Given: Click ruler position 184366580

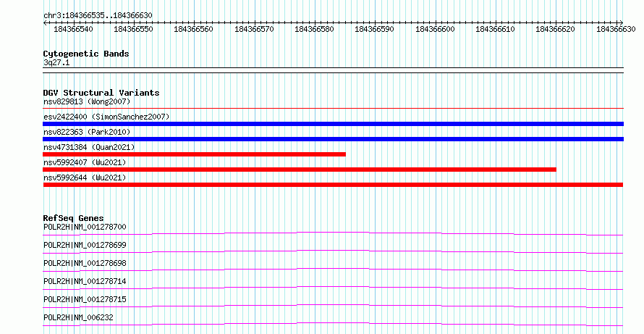Looking at the screenshot, I should click(x=315, y=29).
